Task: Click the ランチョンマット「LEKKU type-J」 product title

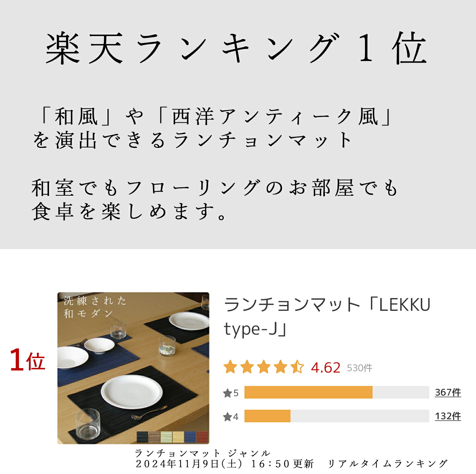Action: pos(327,317)
